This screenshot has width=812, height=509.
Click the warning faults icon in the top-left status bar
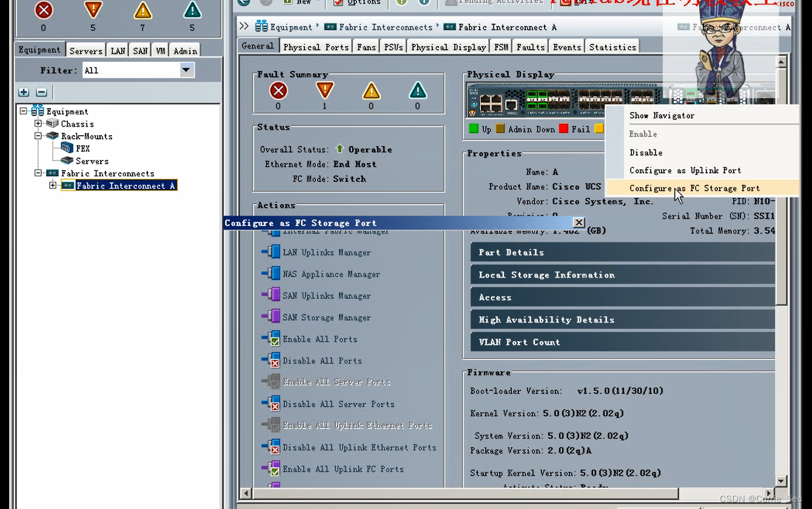(x=192, y=10)
